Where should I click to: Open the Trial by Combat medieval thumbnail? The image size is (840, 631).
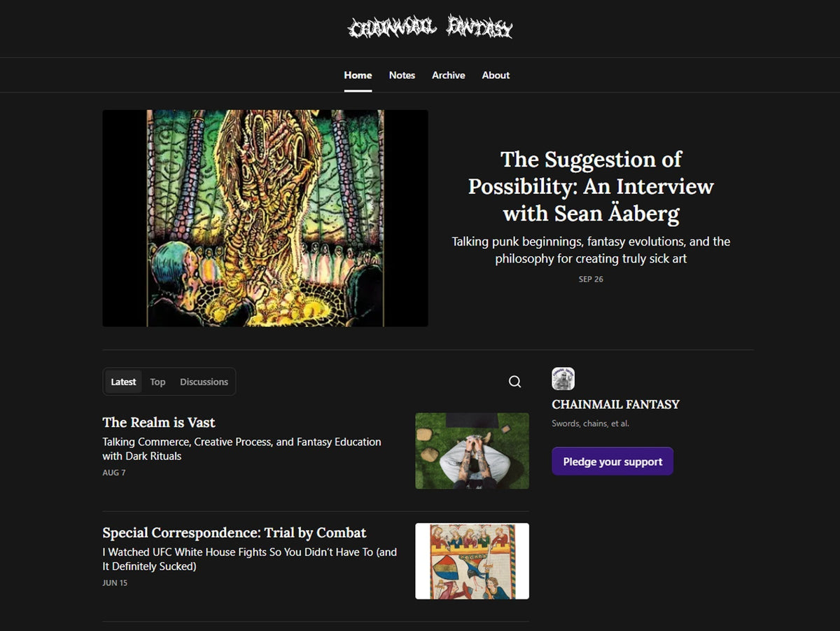472,561
